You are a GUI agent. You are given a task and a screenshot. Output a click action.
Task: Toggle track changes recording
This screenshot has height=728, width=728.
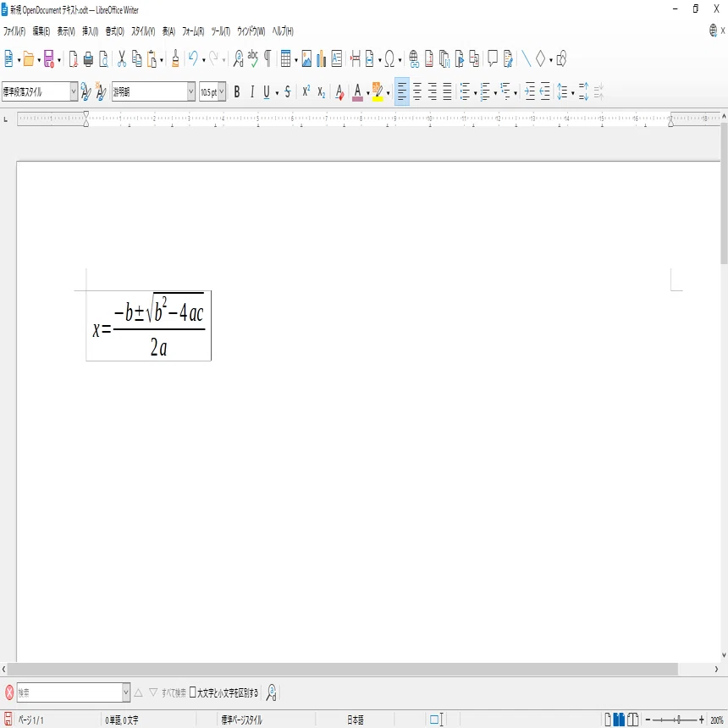[508, 59]
